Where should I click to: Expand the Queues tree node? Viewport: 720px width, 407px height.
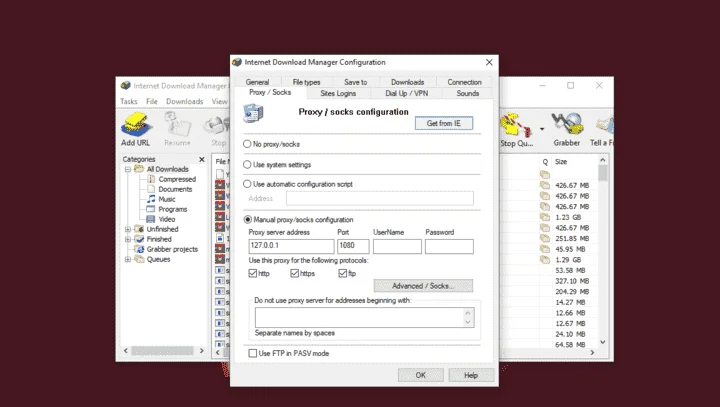(128, 259)
